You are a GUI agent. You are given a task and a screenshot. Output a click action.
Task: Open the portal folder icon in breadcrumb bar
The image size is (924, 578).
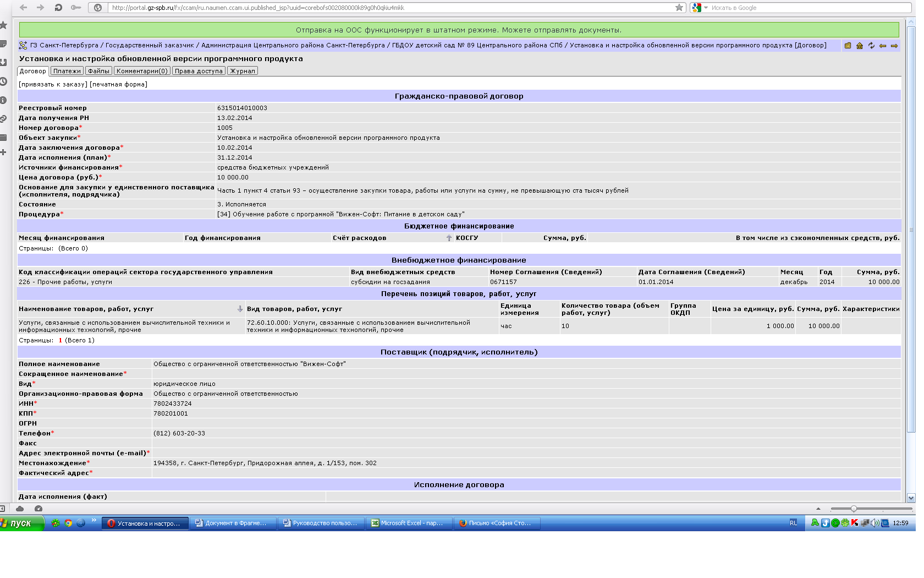point(848,46)
